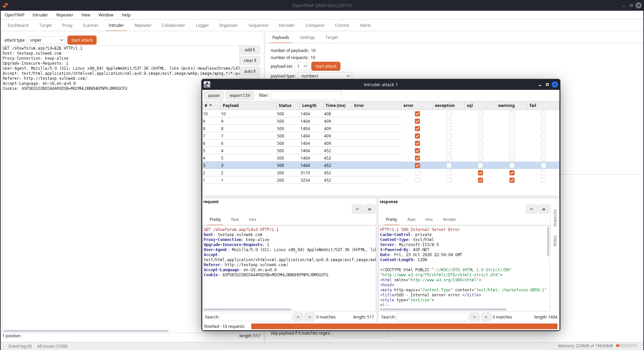Screen dimensions: 644x350
Task: Go to next match in request search
Action: (310, 317)
